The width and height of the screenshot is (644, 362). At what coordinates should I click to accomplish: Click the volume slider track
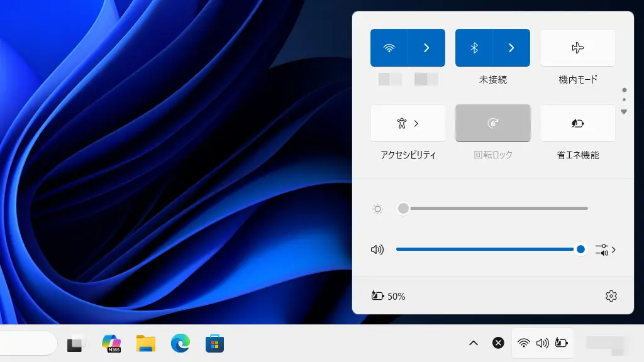coord(484,250)
